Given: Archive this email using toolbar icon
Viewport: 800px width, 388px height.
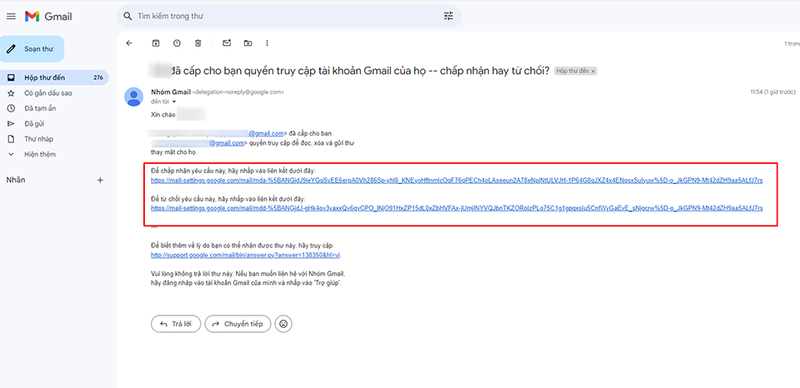Looking at the screenshot, I should click(156, 43).
